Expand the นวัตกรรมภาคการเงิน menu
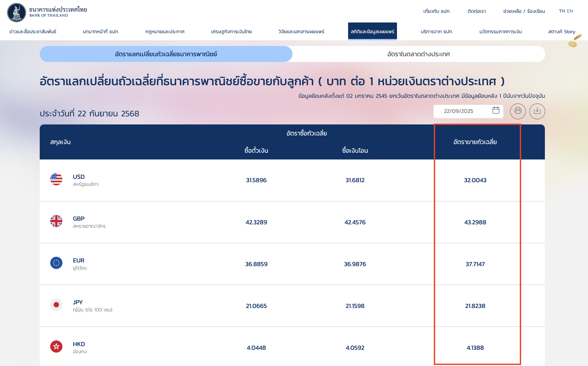The height and width of the screenshot is (366, 588). (500, 31)
